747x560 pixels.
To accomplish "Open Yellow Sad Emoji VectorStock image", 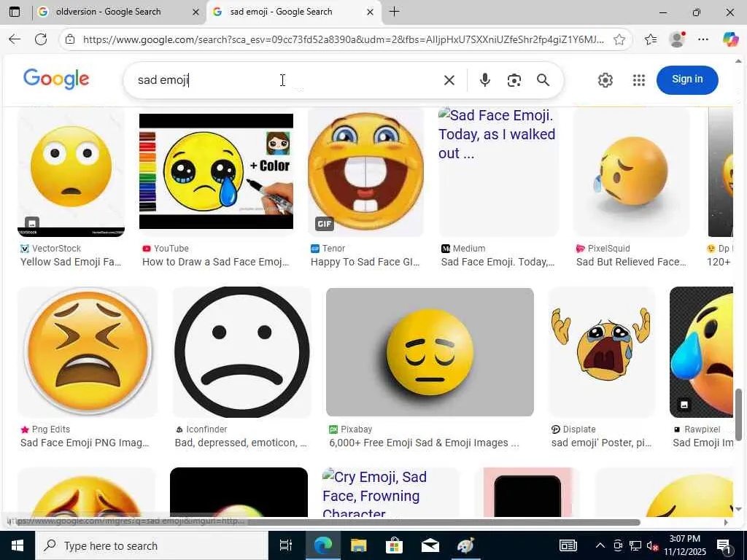I will pos(71,172).
